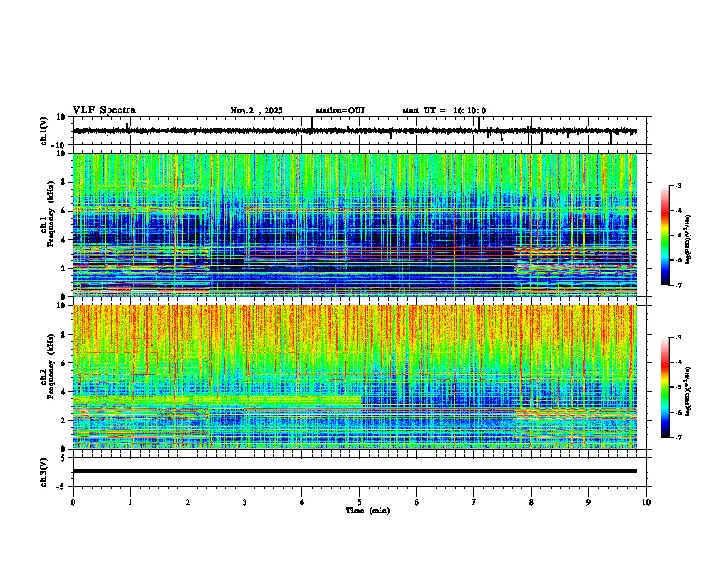728x563 pixels.
Task: Click the ch.2 spectrogram color bar
Action: pos(665,387)
